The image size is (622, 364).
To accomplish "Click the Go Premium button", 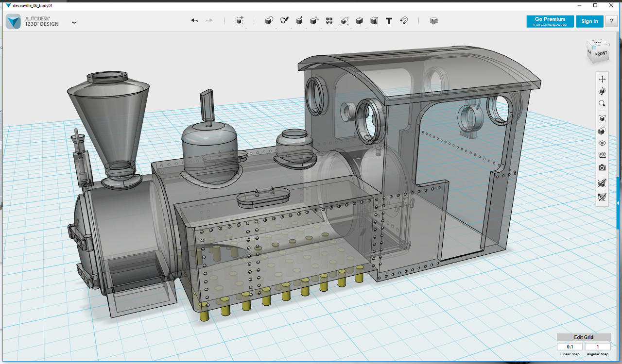I will point(550,21).
